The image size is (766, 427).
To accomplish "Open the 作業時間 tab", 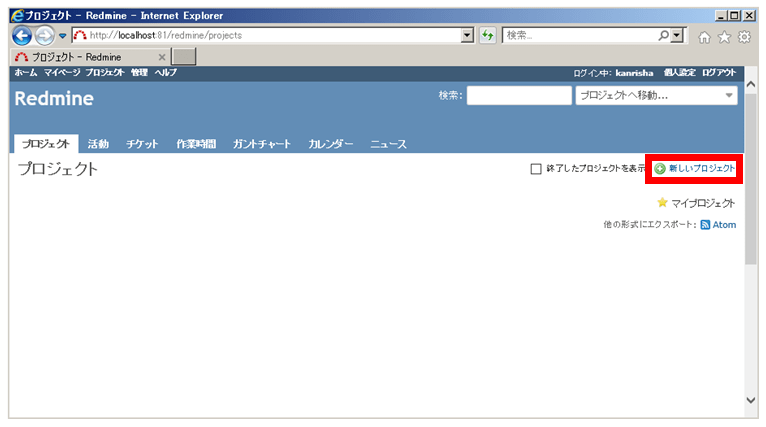I will [x=196, y=144].
